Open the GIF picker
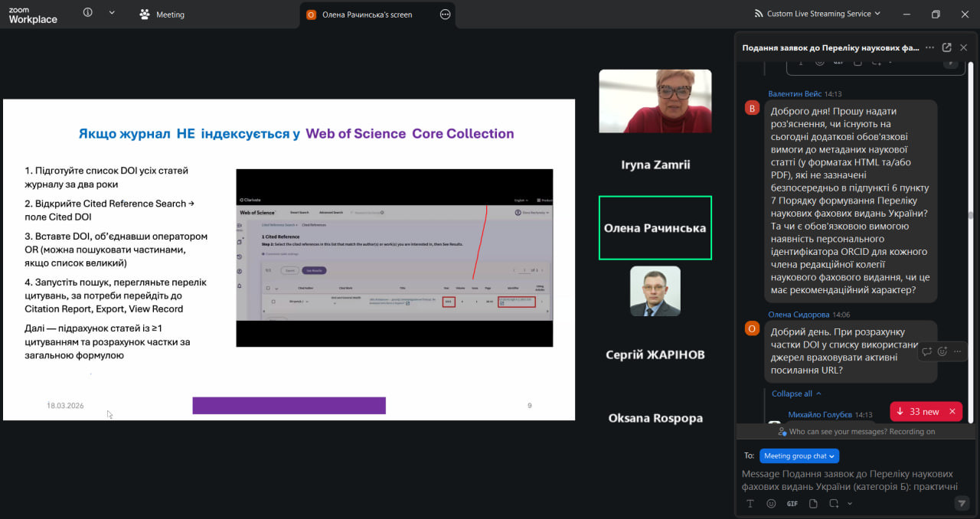This screenshot has width=980, height=519. tap(792, 504)
